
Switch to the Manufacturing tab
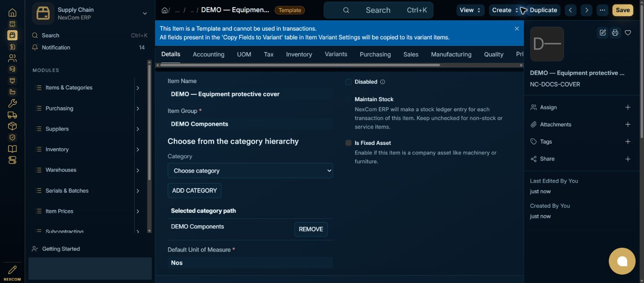coord(451,54)
